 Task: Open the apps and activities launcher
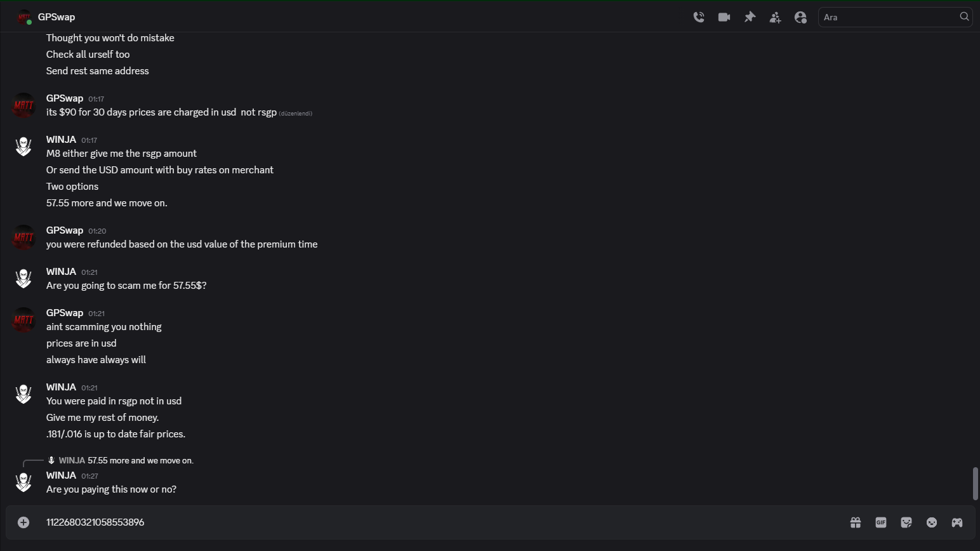[957, 522]
